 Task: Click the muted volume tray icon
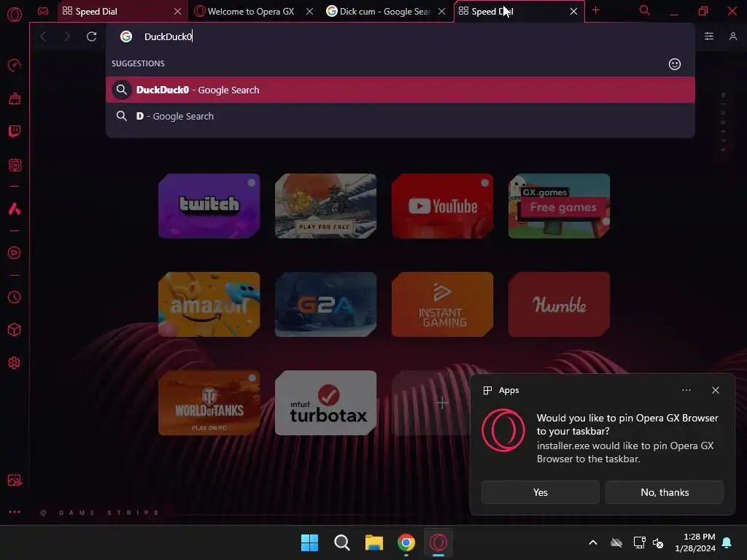coord(658,542)
